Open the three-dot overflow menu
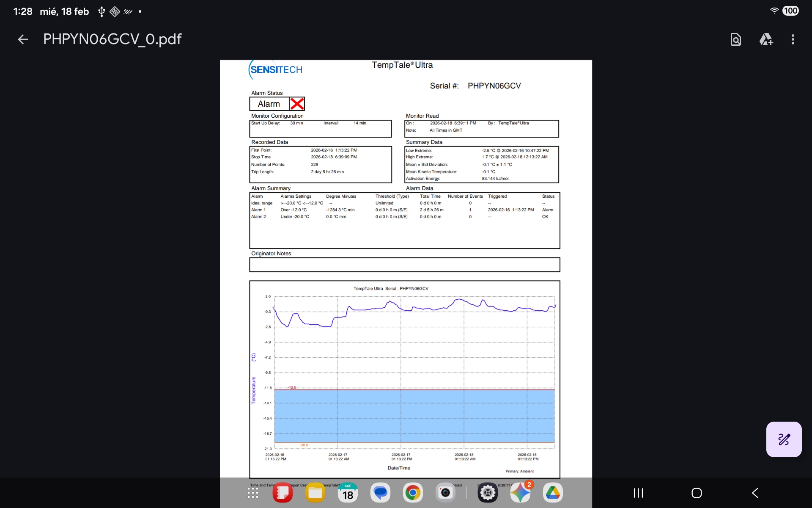Screen dimensions: 812x508 click(x=793, y=39)
